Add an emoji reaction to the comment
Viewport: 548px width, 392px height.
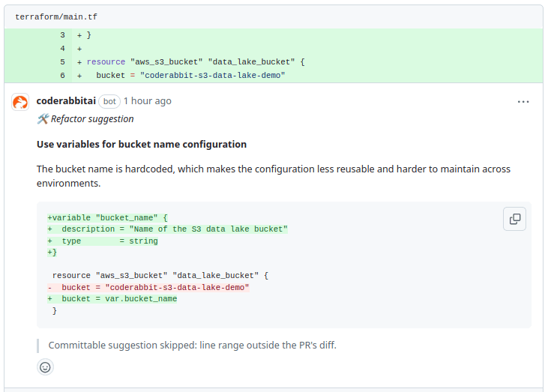pos(45,367)
